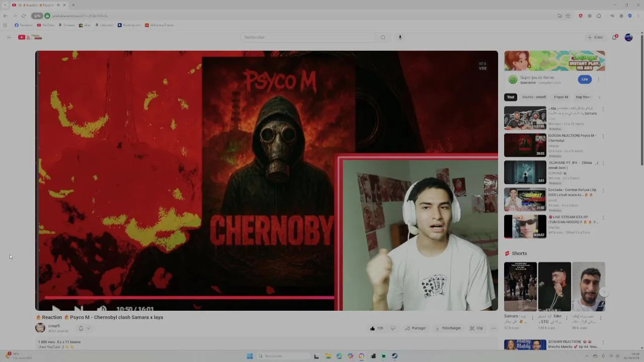644x362 pixels.
Task: Select the Rap free filter chip
Action: [583, 97]
